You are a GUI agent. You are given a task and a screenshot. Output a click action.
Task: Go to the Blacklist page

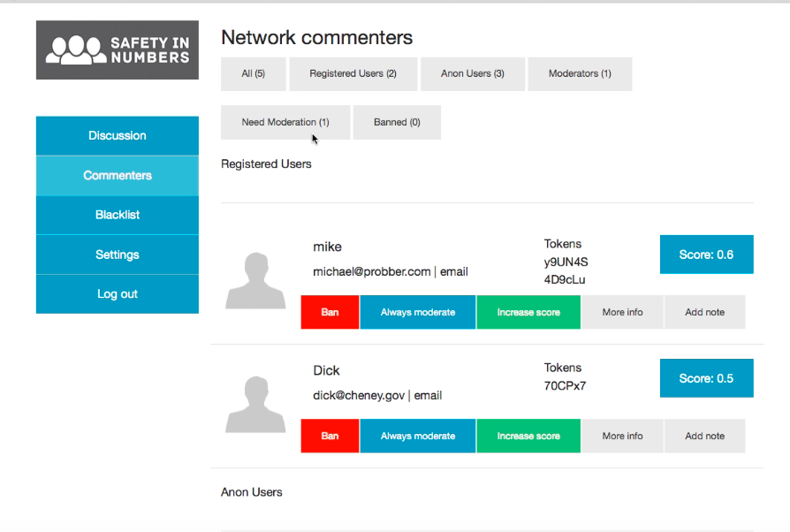pyautogui.click(x=118, y=215)
